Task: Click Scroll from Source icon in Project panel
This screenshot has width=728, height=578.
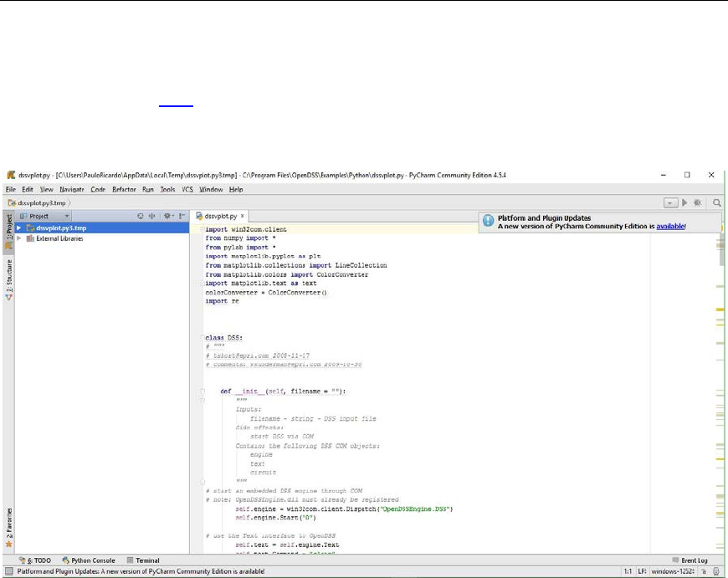Action: pos(141,216)
